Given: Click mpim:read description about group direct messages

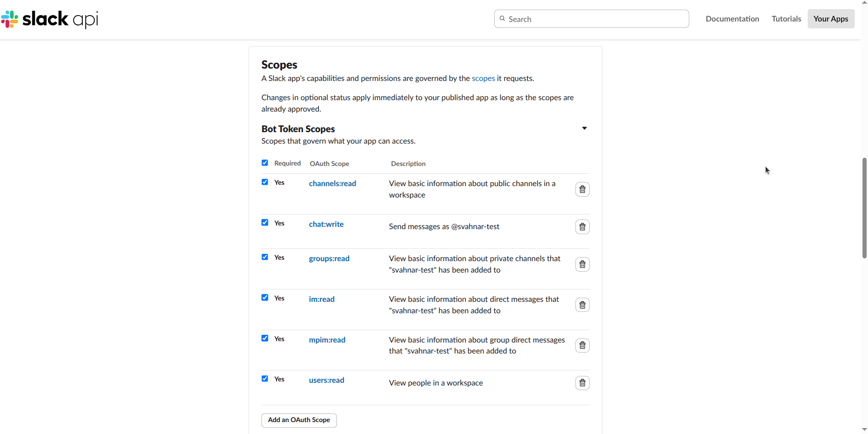Looking at the screenshot, I should pos(477,345).
